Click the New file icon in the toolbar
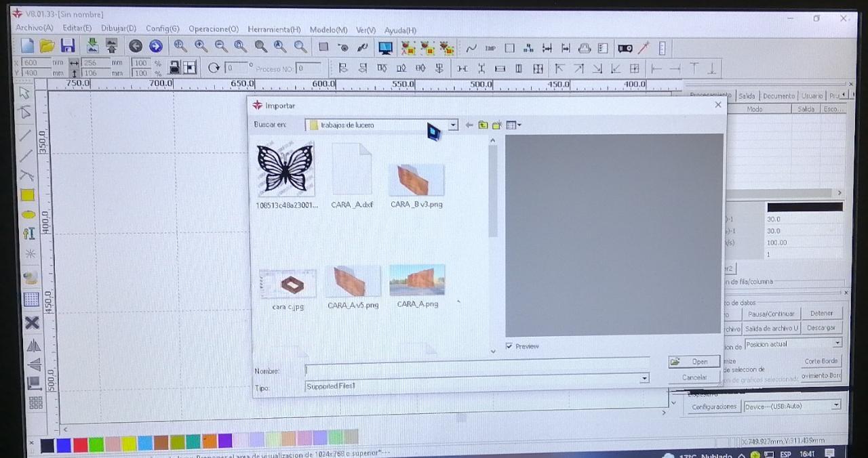The height and width of the screenshot is (458, 868). click(x=27, y=45)
